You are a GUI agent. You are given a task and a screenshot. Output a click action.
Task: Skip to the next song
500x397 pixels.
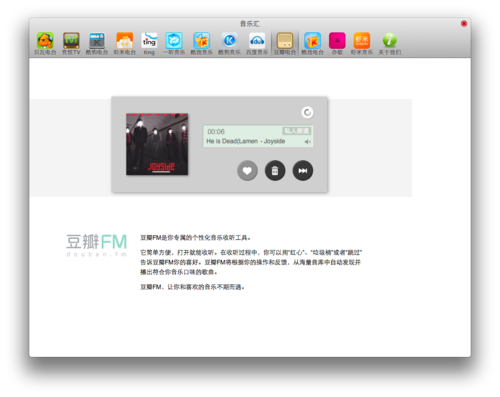point(303,171)
